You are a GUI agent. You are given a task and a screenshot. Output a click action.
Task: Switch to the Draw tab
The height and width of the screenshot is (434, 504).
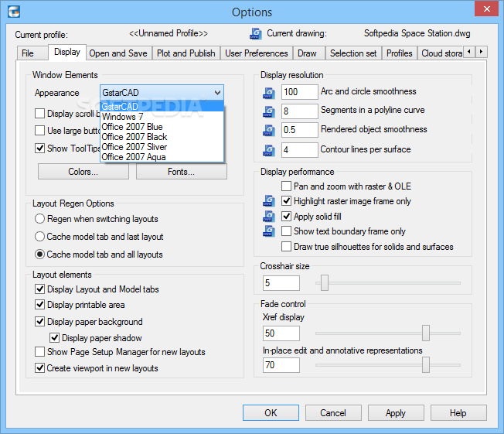tap(308, 53)
